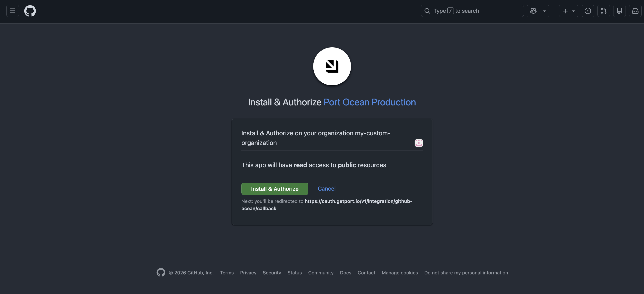Click the organization avatar icon
Screen dimensions: 644x294
(x=418, y=143)
